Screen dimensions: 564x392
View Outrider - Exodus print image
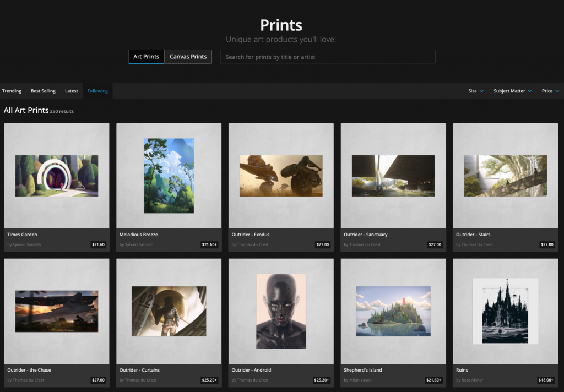(281, 176)
